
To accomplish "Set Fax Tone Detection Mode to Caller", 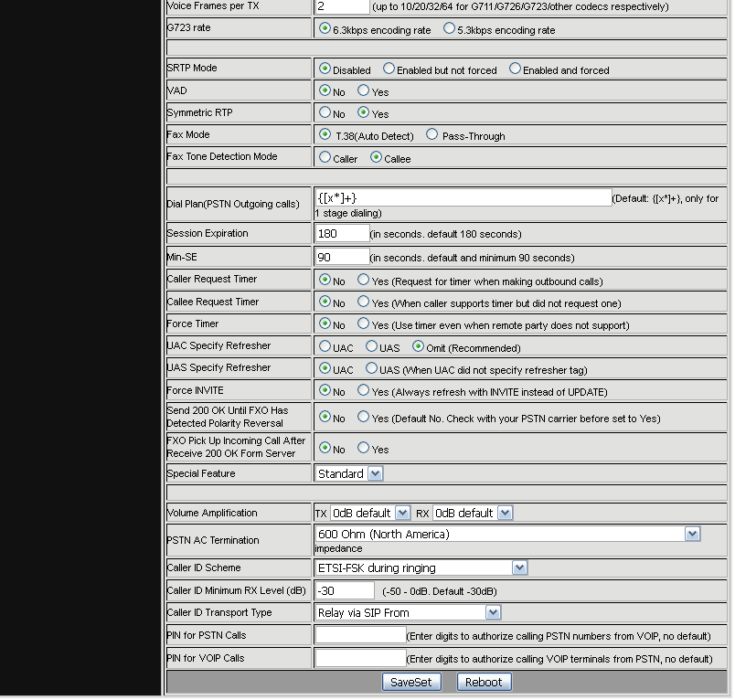I will point(325,158).
